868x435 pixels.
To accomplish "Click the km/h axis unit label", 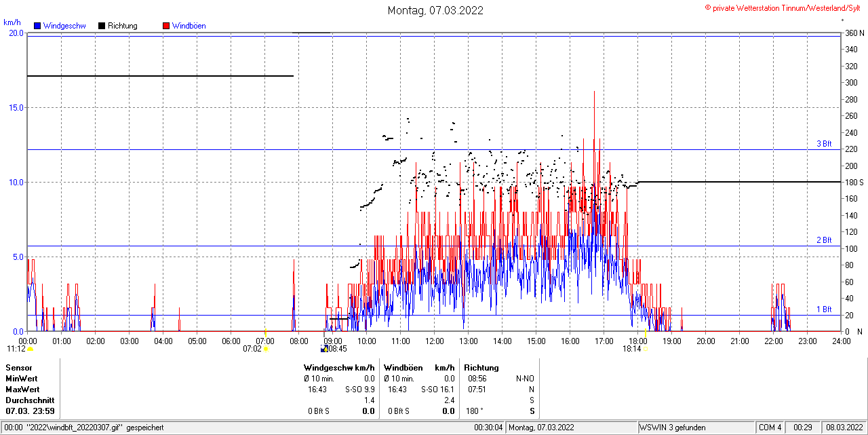I will (x=13, y=22).
